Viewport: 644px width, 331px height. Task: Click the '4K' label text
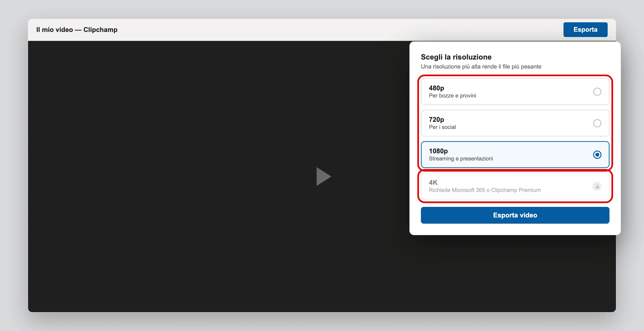(x=433, y=182)
